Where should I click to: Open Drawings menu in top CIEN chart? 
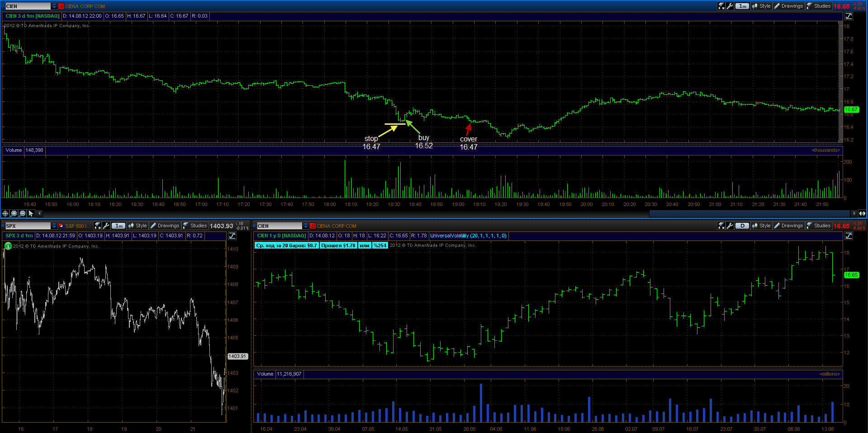pyautogui.click(x=788, y=6)
